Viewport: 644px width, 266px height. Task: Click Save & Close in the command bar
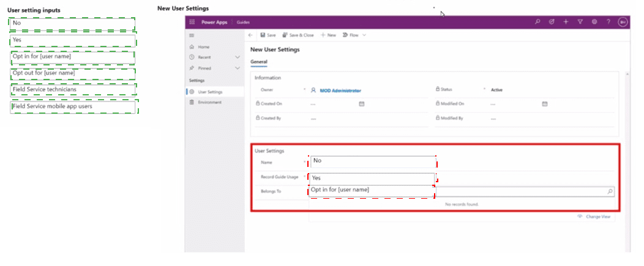[298, 35]
